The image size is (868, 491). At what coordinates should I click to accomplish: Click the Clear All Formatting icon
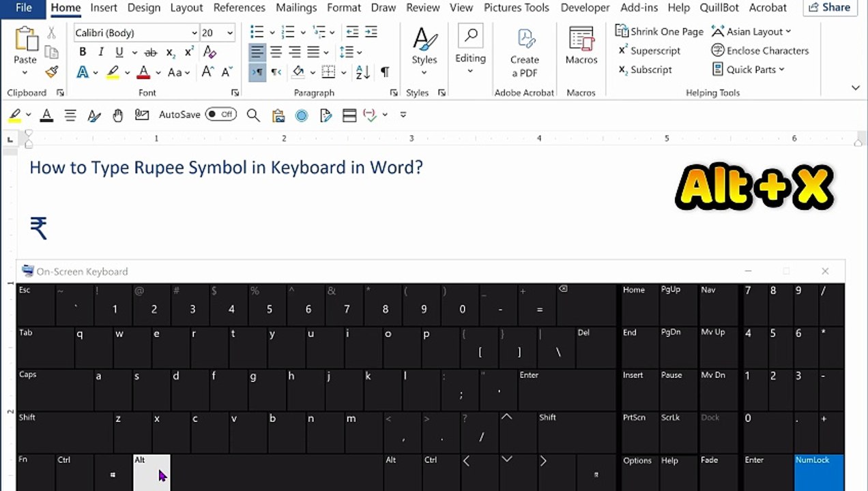pos(209,53)
